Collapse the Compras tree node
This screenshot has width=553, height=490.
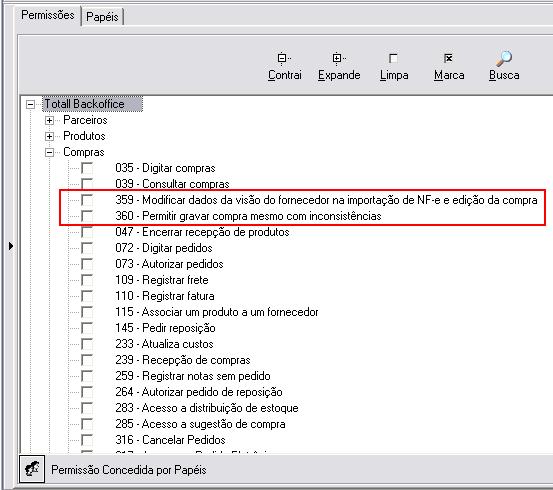49,152
